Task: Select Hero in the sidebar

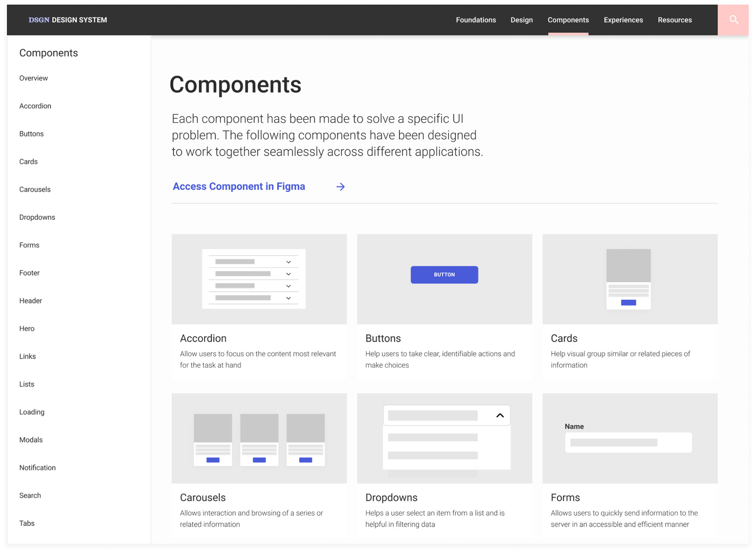Action: tap(26, 328)
